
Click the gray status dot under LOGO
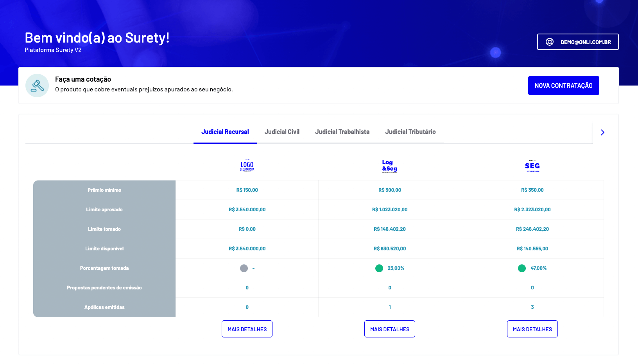pos(244,268)
